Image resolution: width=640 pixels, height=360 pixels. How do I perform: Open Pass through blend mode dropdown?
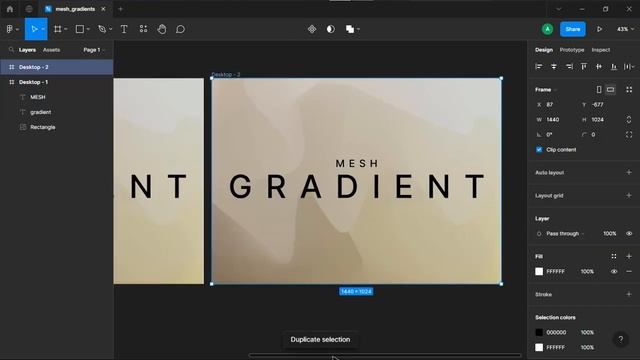pyautogui.click(x=565, y=233)
